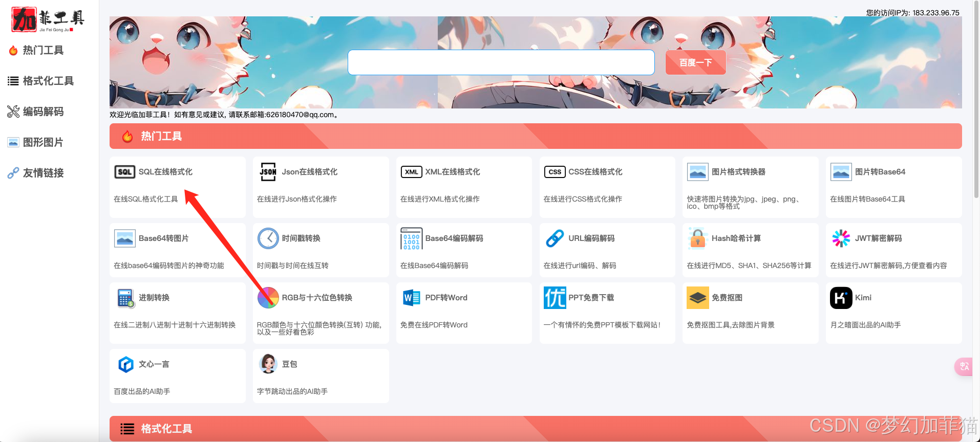Image resolution: width=980 pixels, height=442 pixels.
Task: Click the Json在线格式化 icon
Action: click(268, 172)
